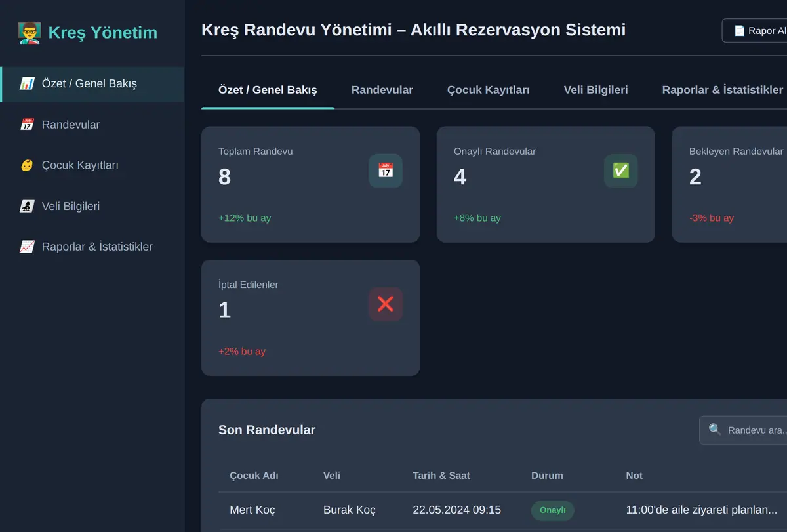Click the Onaylı status badge for Mert Koç

click(x=553, y=510)
